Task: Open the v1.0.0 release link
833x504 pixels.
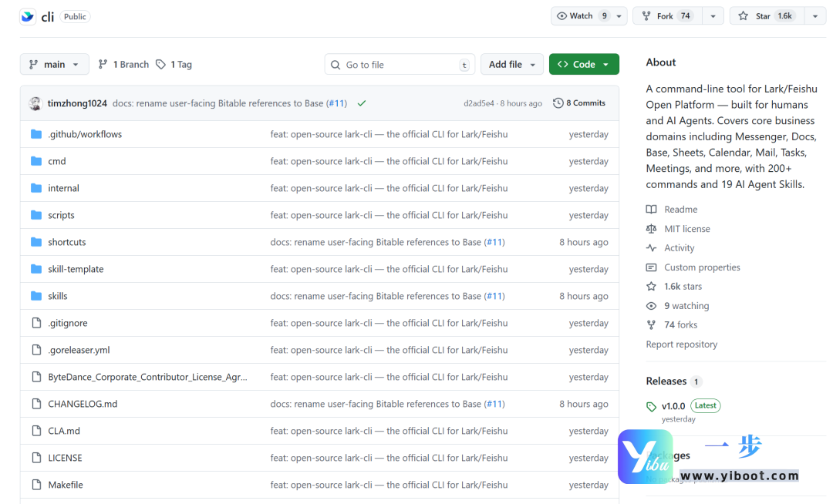Action: [x=673, y=406]
